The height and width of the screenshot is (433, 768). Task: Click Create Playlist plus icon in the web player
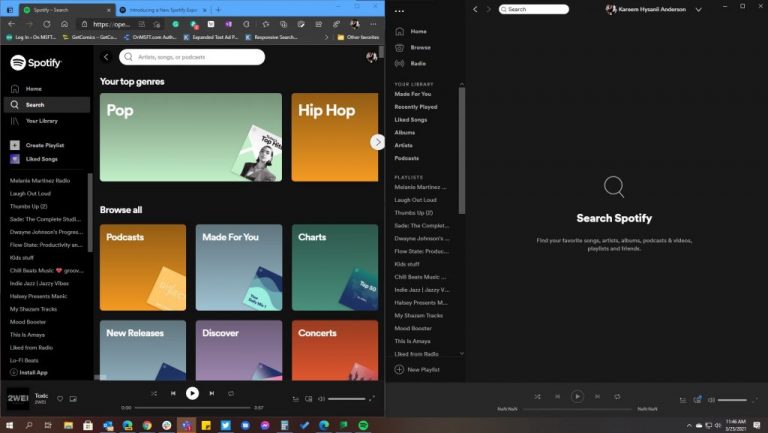point(15,145)
